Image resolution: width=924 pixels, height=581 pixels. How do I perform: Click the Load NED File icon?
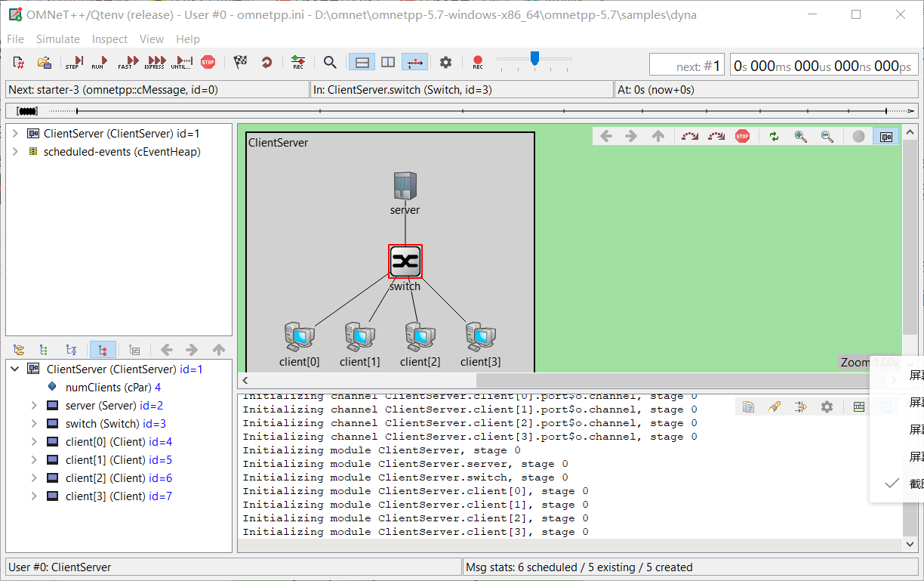(x=45, y=63)
